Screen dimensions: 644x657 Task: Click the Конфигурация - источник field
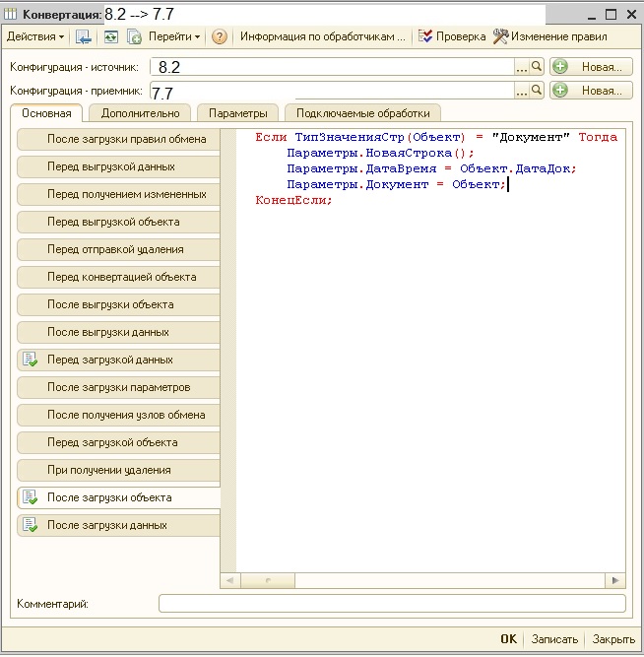click(x=332, y=67)
